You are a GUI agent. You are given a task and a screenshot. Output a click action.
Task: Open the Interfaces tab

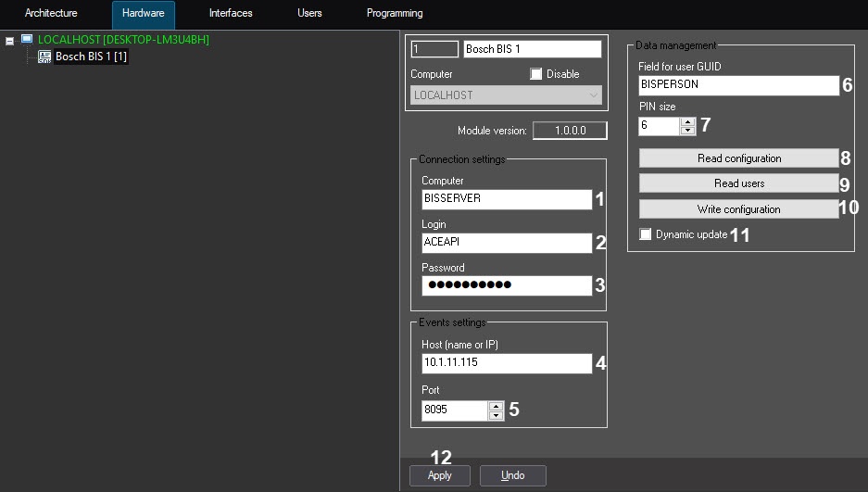pyautogui.click(x=231, y=14)
